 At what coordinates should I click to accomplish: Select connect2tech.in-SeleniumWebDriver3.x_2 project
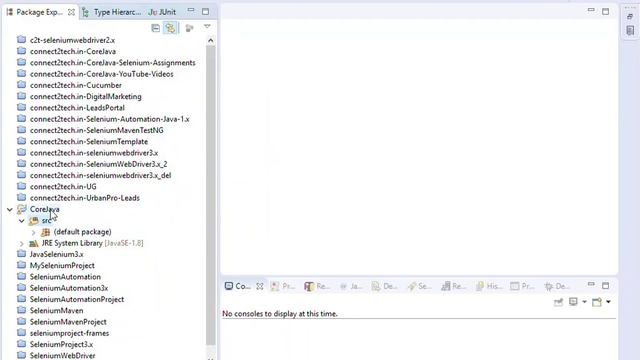(x=98, y=164)
